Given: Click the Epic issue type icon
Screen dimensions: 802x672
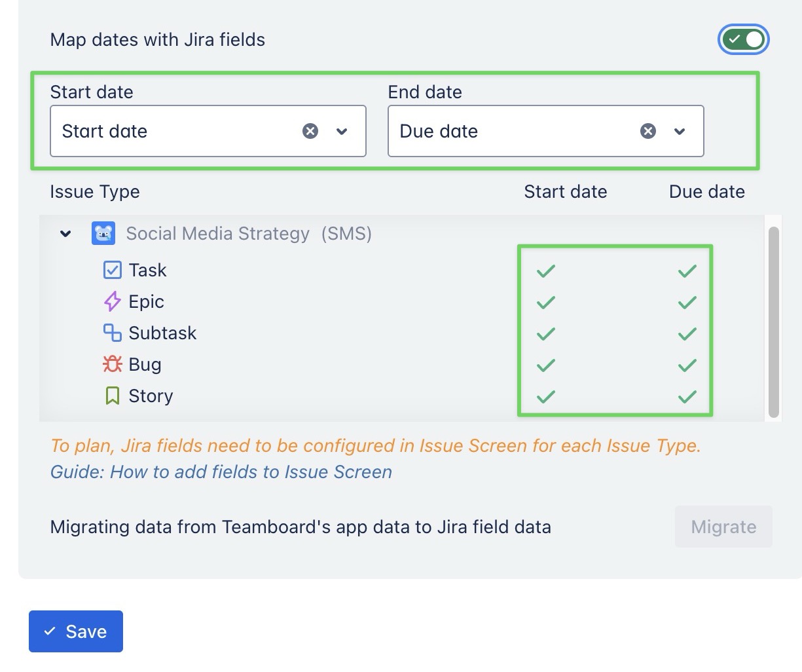Looking at the screenshot, I should (x=111, y=301).
